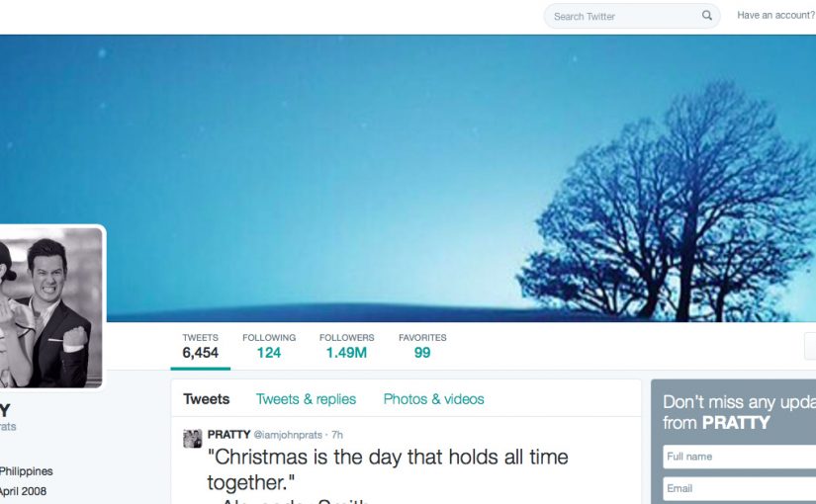View the Following count of 124
The height and width of the screenshot is (504, 816).
269,347
